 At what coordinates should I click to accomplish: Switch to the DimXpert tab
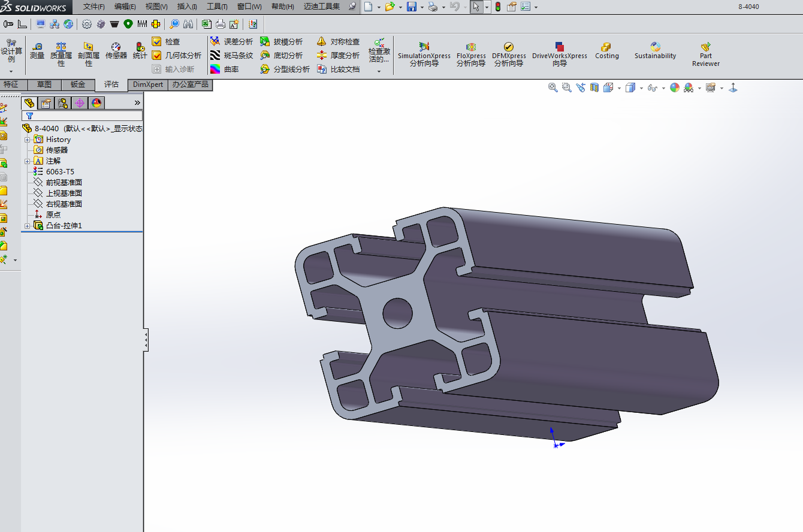pyautogui.click(x=148, y=84)
